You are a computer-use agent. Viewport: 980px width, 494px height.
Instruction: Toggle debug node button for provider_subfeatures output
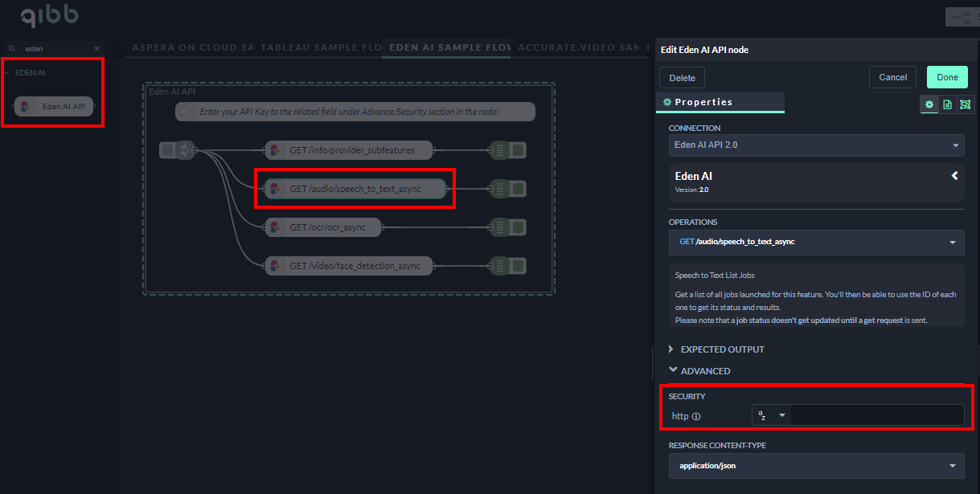[x=519, y=149]
